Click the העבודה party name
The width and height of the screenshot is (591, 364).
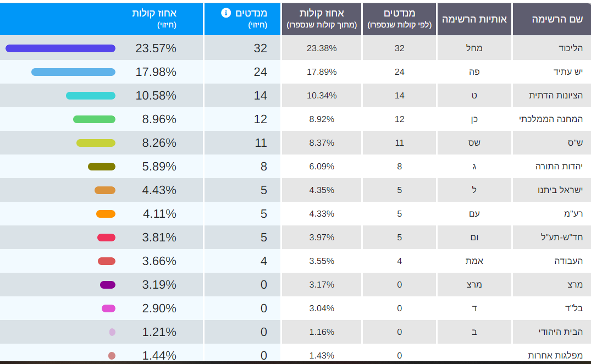tap(568, 261)
